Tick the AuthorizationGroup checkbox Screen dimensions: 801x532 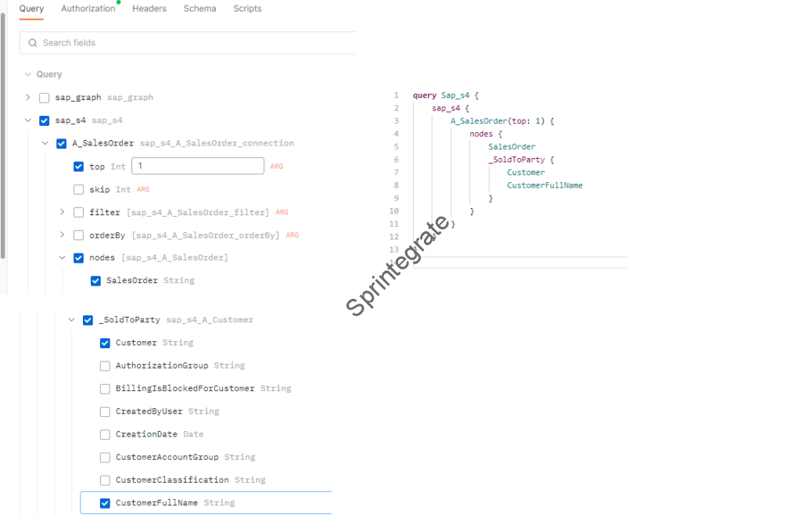click(105, 365)
